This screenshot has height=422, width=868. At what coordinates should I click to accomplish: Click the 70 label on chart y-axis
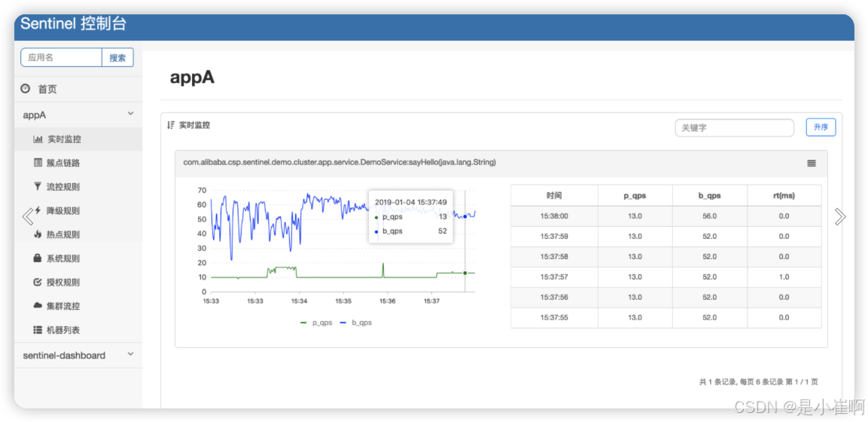point(202,191)
